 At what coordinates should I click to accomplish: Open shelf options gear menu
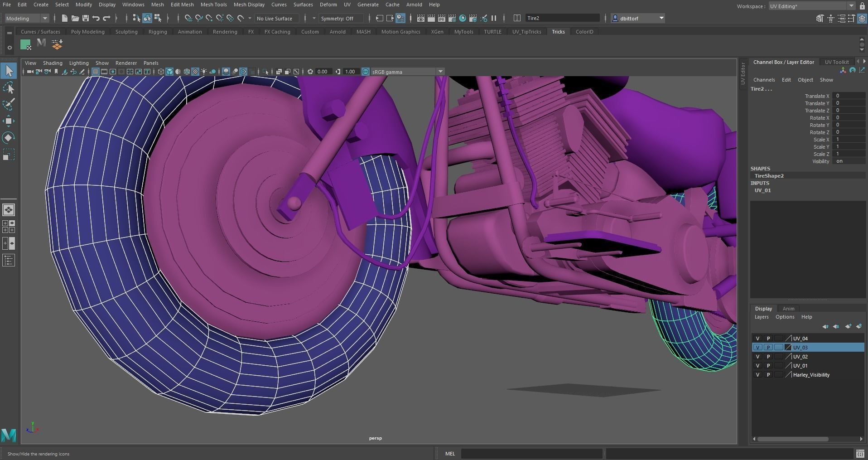(x=10, y=48)
